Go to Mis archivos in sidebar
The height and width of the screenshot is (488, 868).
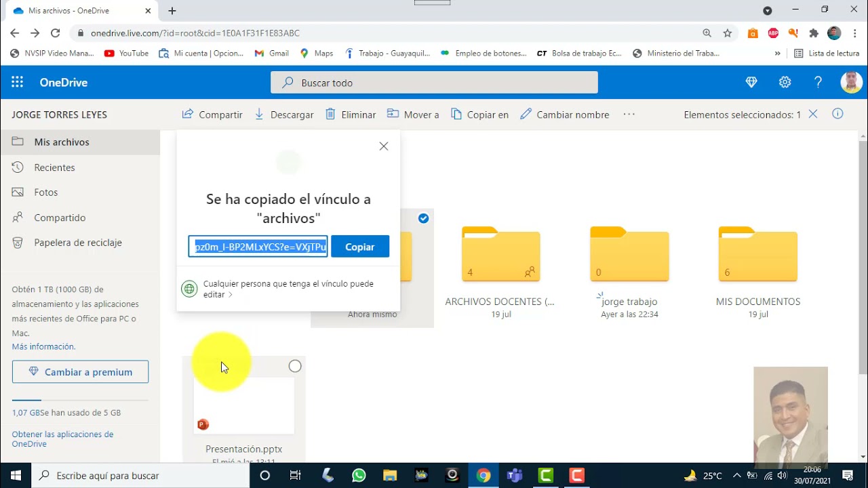[x=80, y=142]
